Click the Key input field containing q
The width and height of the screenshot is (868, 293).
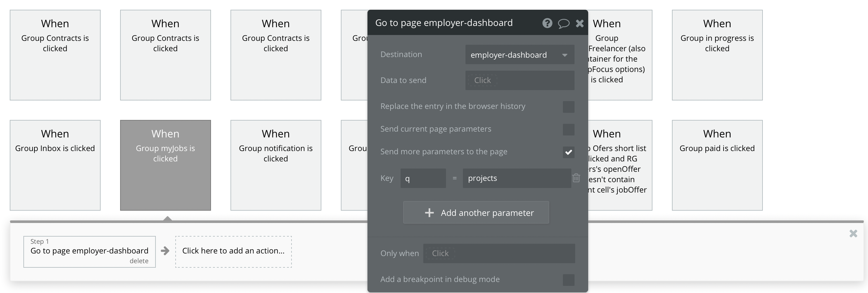pos(423,178)
